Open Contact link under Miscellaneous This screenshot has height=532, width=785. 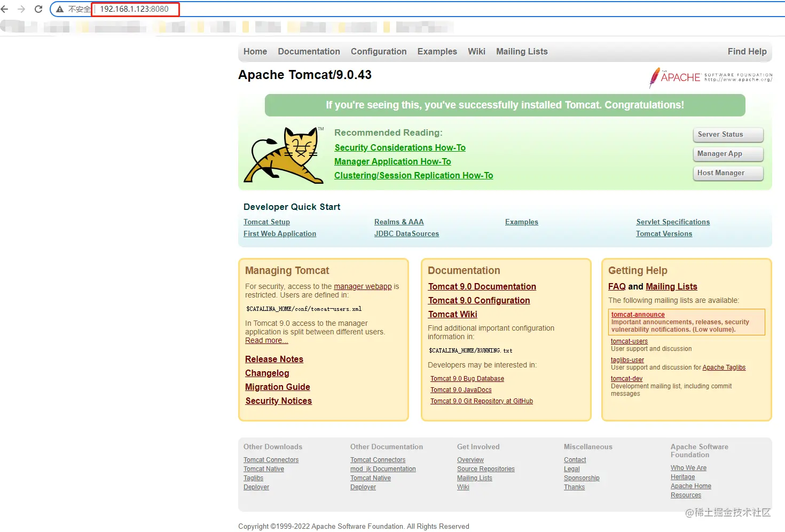click(575, 460)
